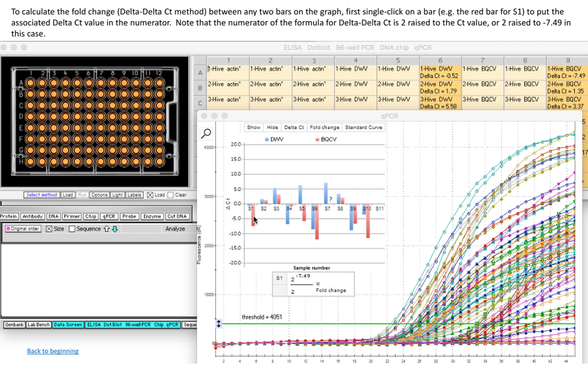Viewport: 588px width, 367px height.
Task: Click the threshold up-down adjustment arrow
Action: 219,324
